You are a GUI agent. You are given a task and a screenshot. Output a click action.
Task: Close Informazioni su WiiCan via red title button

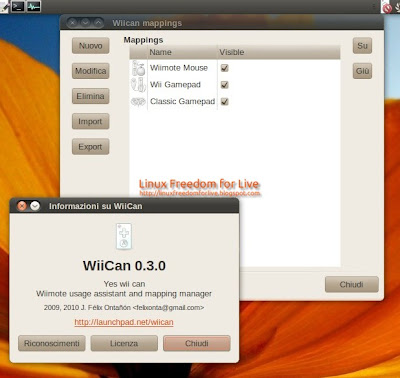(x=22, y=206)
